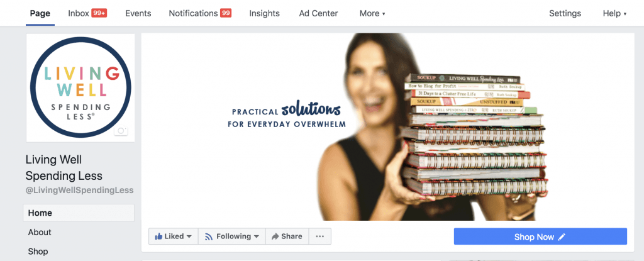This screenshot has height=261, width=644.
Task: Expand the Liked dropdown arrow
Action: [x=189, y=236]
